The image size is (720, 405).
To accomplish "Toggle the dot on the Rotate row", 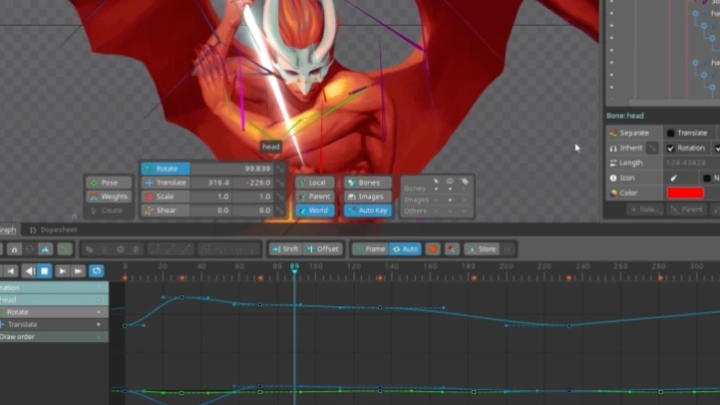I will [x=99, y=312].
